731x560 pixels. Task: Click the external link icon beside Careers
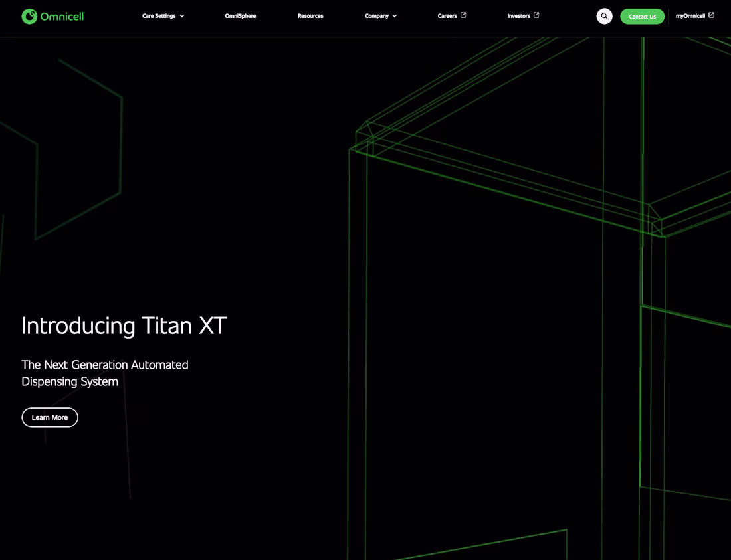click(x=463, y=15)
